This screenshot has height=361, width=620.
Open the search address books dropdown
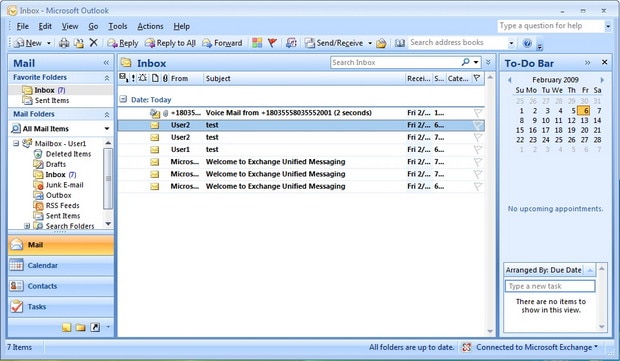click(511, 43)
